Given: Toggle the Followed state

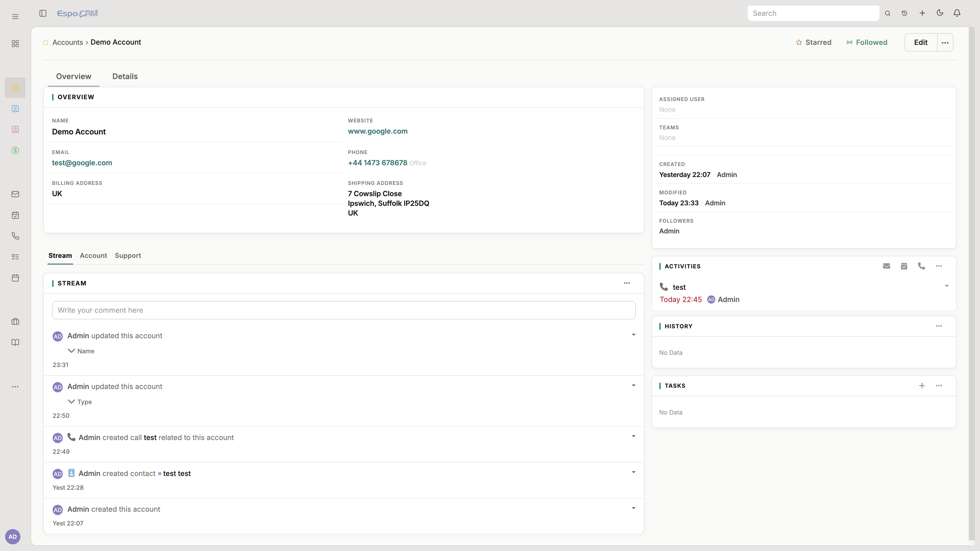Looking at the screenshot, I should click(x=867, y=42).
